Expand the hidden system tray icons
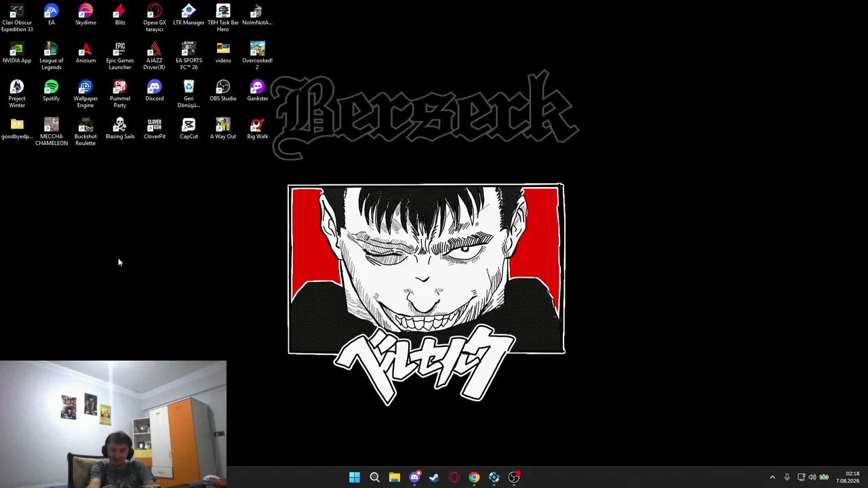868x488 pixels. pyautogui.click(x=772, y=477)
